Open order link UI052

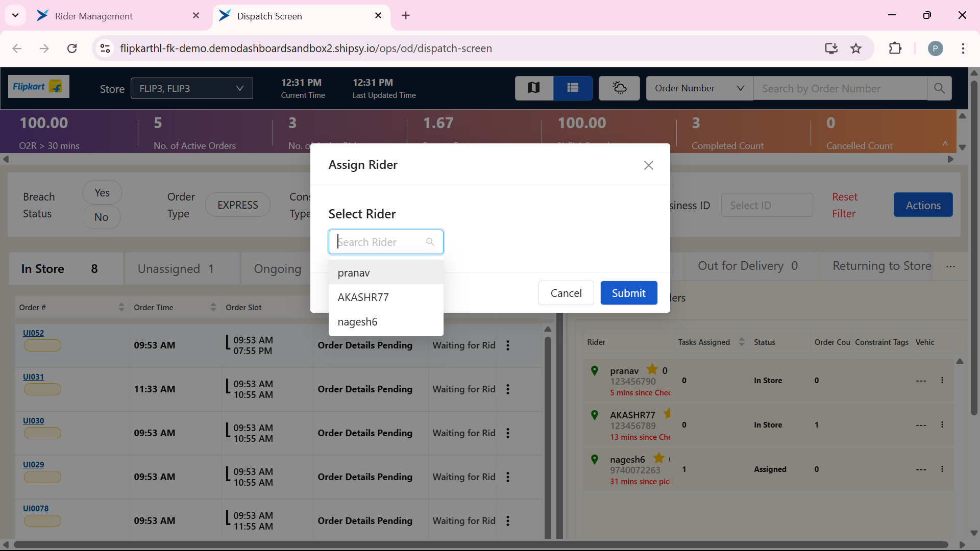[33, 333]
